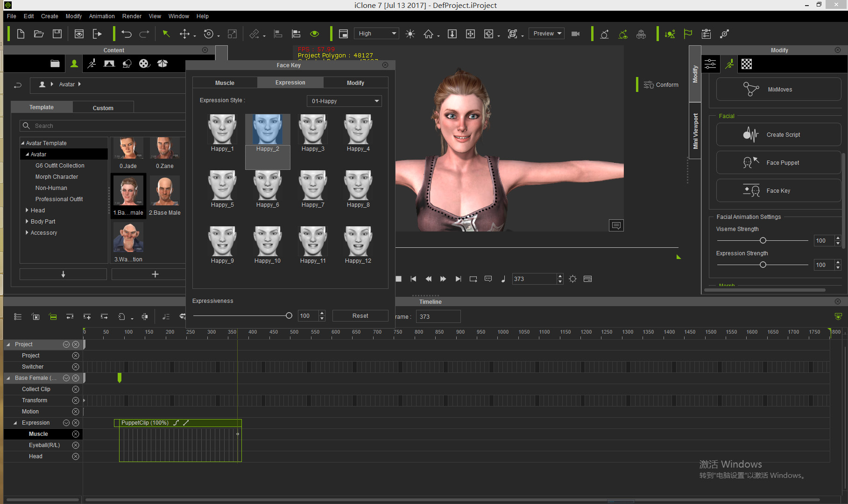Collapse the Avatar Template tree node
This screenshot has width=848, height=504.
[23, 143]
